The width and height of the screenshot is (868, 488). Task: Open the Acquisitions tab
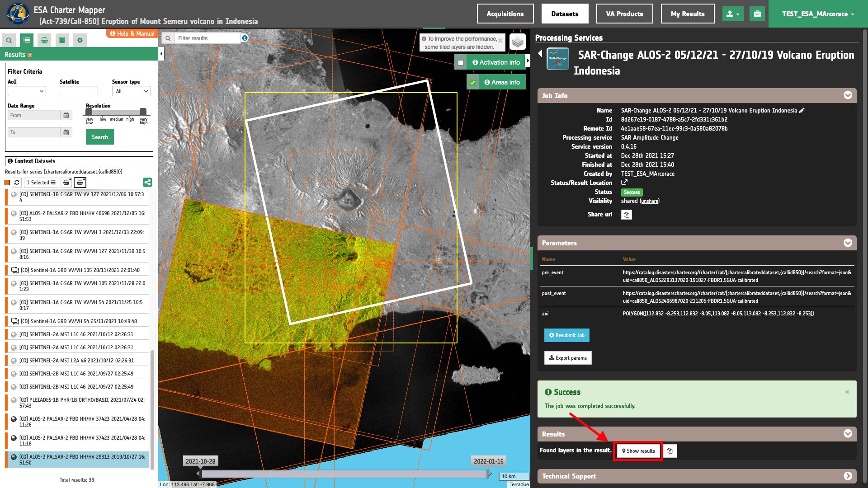(505, 14)
